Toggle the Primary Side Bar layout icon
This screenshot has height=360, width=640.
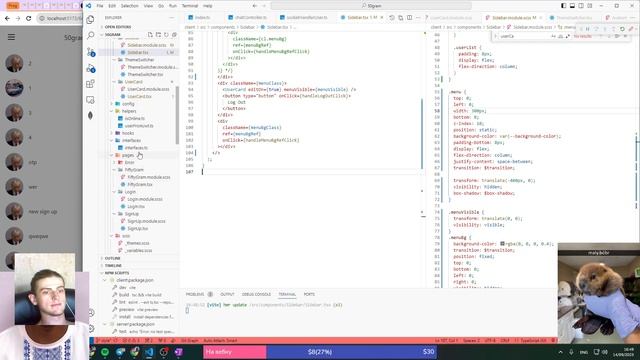point(564,6)
